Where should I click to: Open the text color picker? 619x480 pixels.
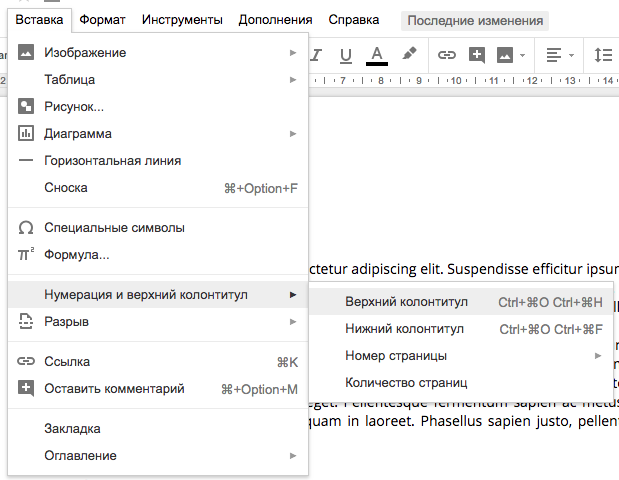(377, 54)
